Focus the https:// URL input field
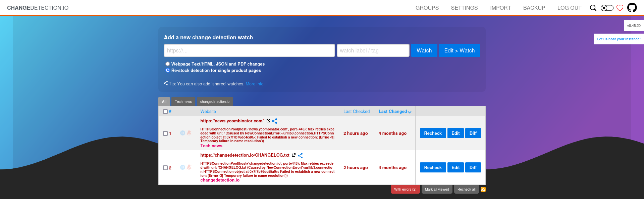The height and width of the screenshot is (199, 644). coord(249,50)
